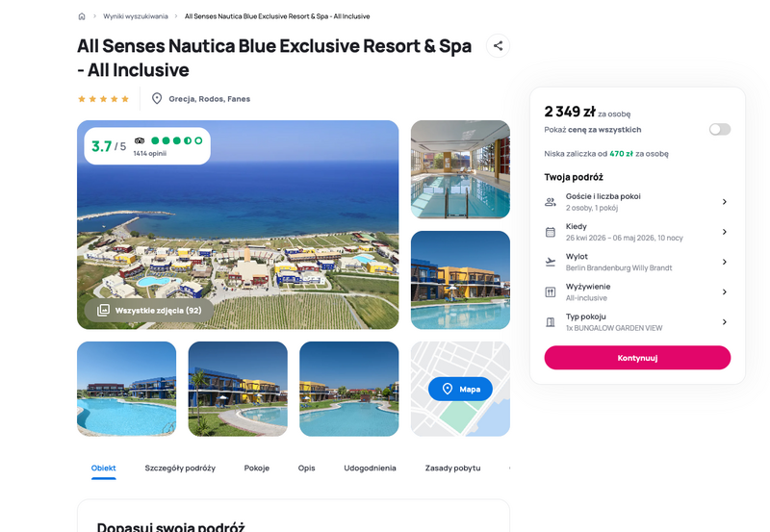770x532 pixels.
Task: Click the location pin icon near Grecja
Action: 157,98
